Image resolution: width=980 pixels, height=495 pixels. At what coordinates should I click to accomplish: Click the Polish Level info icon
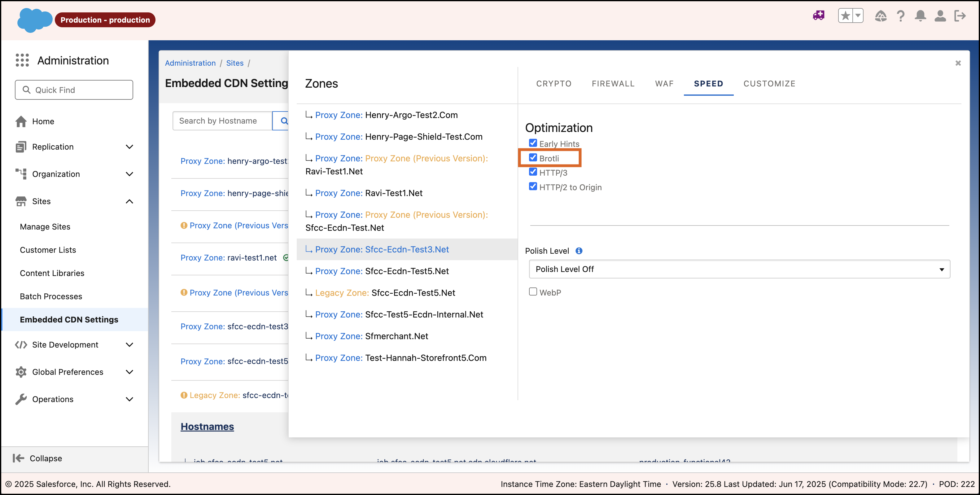pyautogui.click(x=579, y=251)
